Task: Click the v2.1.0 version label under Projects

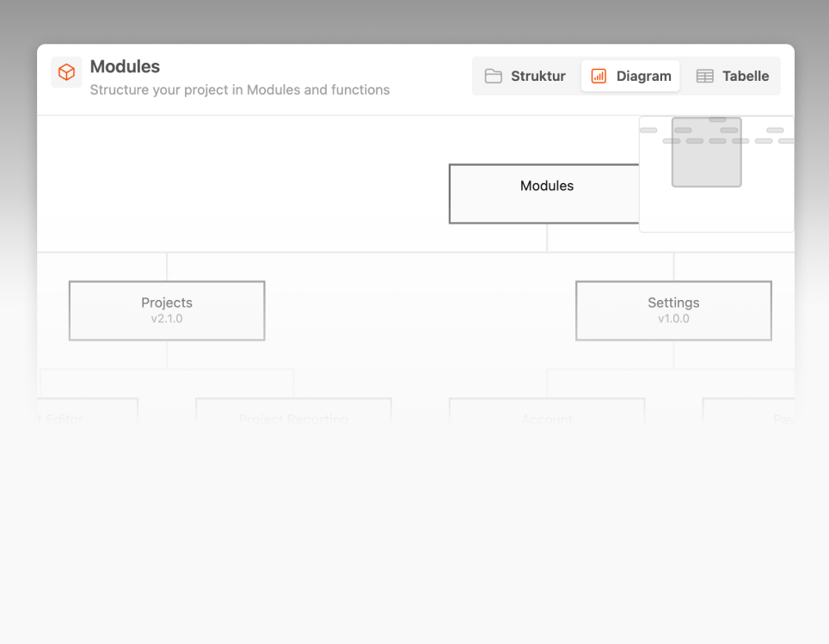Action: (x=167, y=319)
